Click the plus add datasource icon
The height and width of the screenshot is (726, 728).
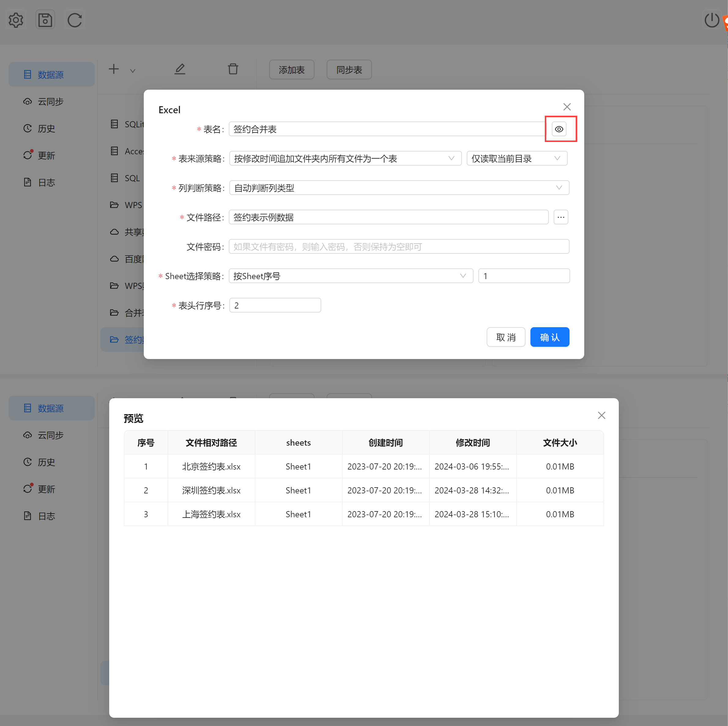coord(113,69)
